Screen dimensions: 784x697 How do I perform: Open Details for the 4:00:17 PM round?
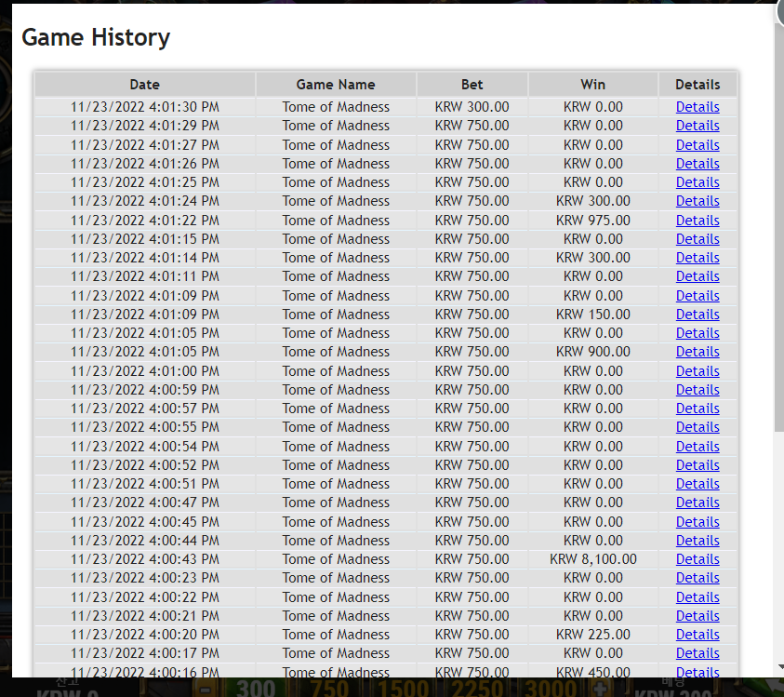click(697, 653)
